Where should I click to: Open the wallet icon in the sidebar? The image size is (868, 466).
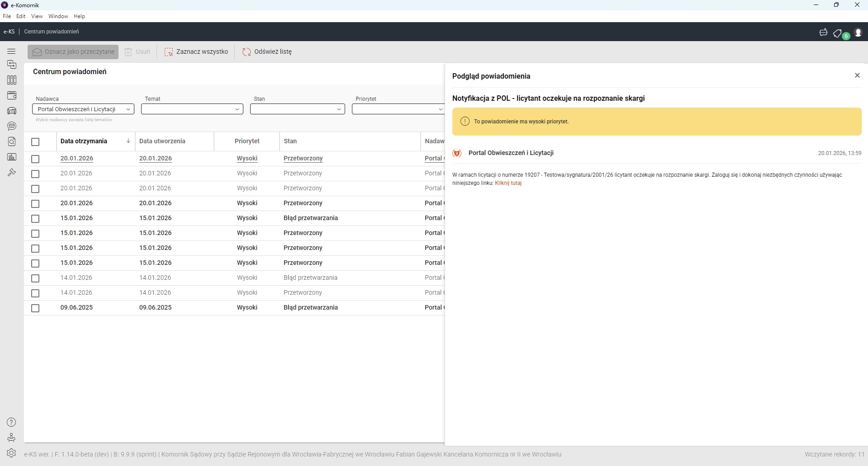12,95
